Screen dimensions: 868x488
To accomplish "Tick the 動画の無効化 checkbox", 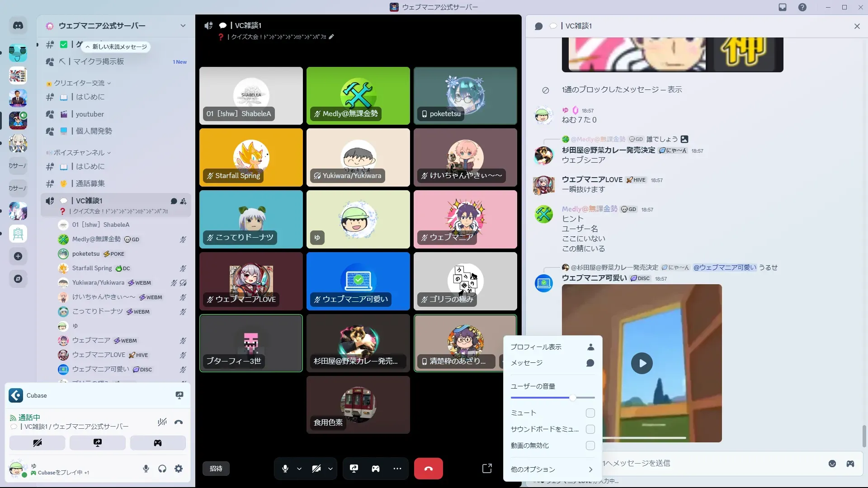I will coord(590,446).
